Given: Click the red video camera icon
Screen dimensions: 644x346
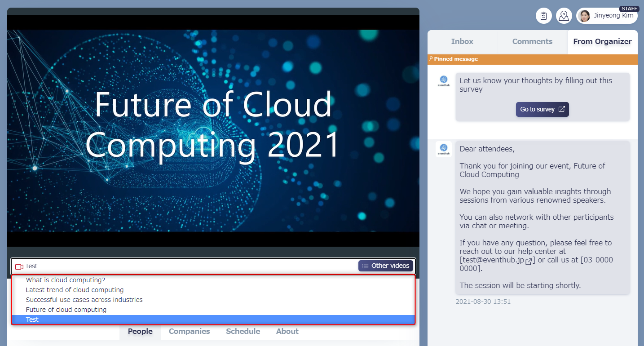Looking at the screenshot, I should click(19, 266).
